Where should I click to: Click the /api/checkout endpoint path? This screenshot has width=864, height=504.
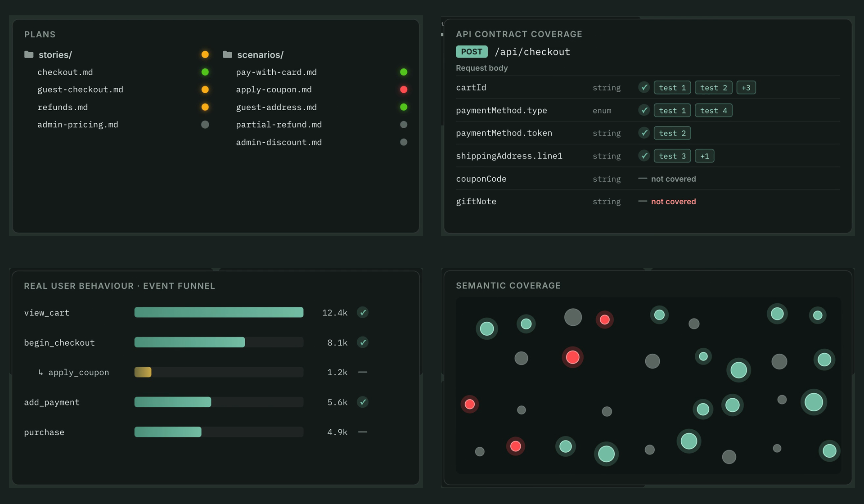tap(532, 52)
